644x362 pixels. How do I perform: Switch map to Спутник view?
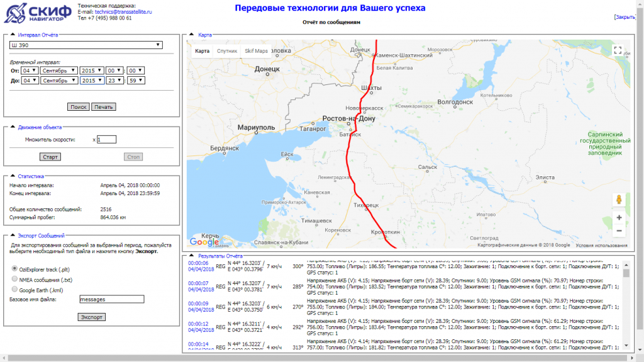coord(226,51)
